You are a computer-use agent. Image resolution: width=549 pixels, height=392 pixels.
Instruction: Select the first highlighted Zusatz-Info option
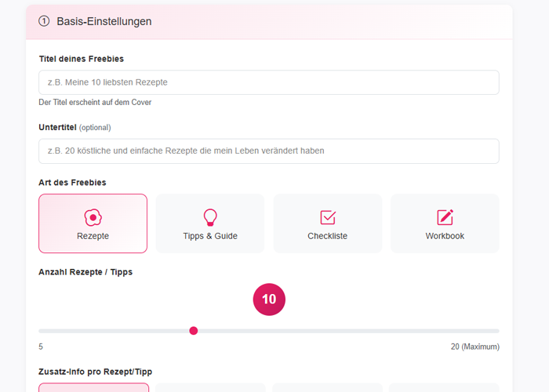[x=93, y=387]
